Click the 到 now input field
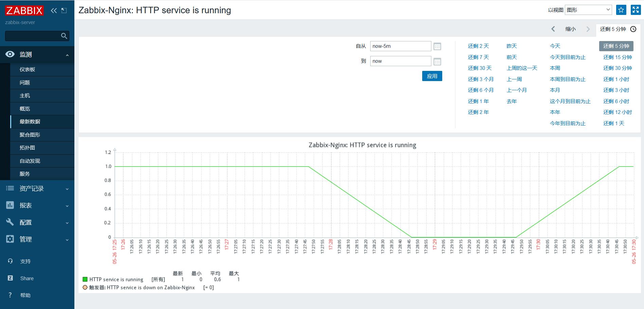644x309 pixels. pos(401,61)
